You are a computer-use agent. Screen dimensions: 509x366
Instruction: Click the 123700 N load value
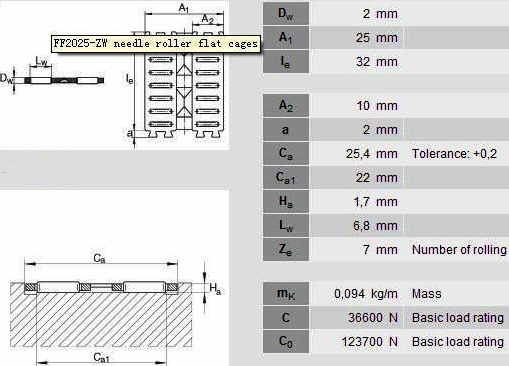click(370, 342)
